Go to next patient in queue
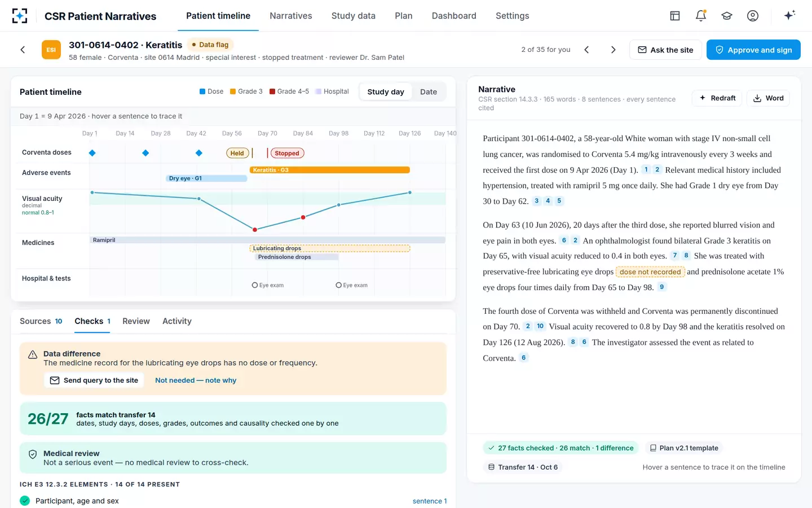 tap(614, 50)
